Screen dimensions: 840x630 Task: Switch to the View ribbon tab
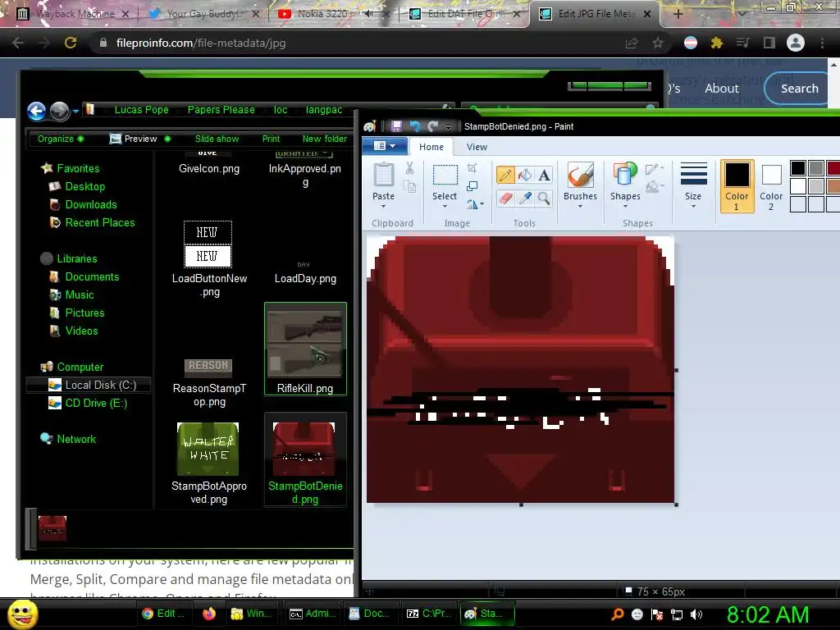pos(477,147)
